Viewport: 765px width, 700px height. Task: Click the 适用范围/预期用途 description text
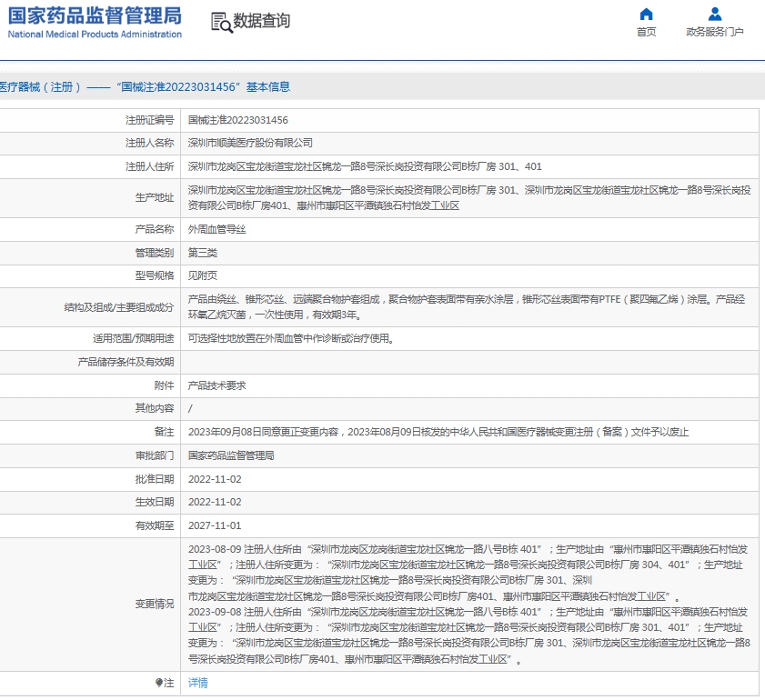point(291,338)
